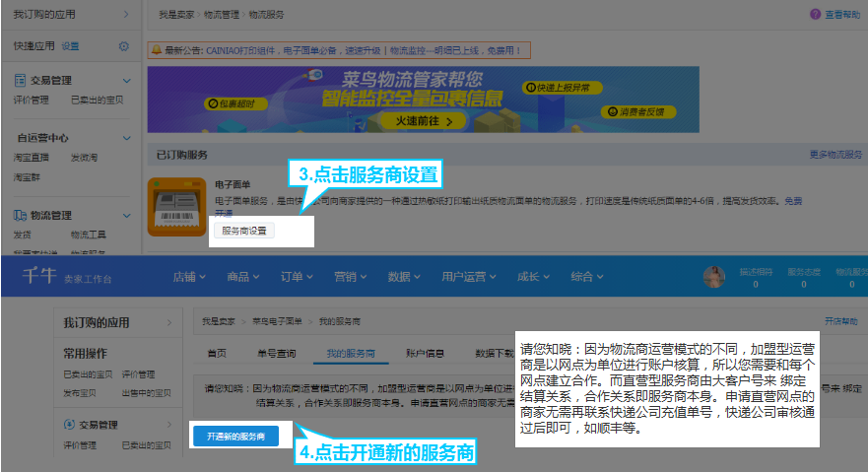The height and width of the screenshot is (473, 868).
Task: Switch to the 首页 tab
Action: tap(217, 354)
